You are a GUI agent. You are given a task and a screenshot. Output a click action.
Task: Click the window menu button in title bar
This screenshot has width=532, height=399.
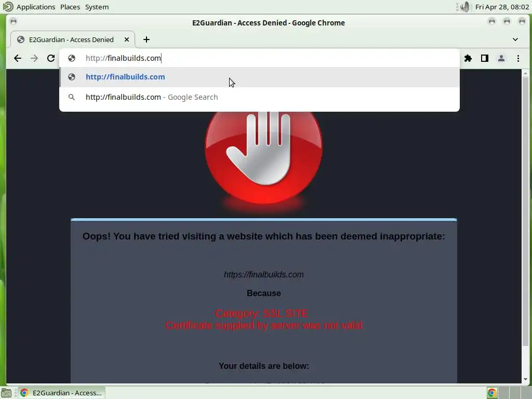13,22
